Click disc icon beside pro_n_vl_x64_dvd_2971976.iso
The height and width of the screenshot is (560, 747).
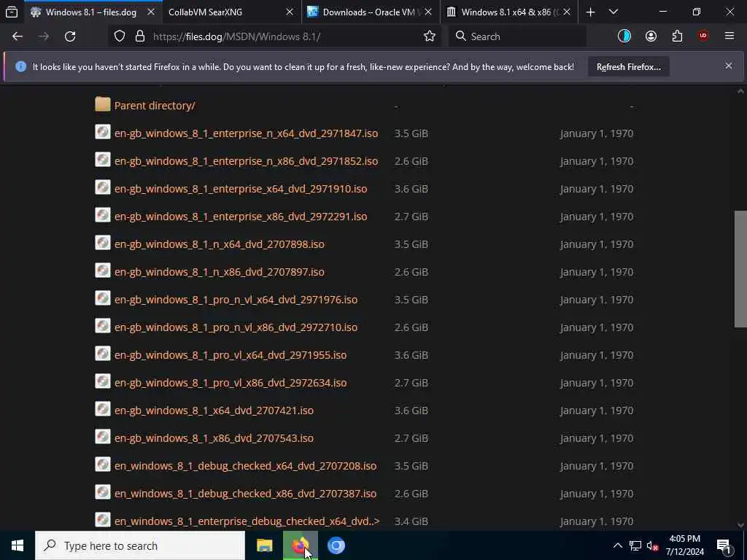pos(102,298)
